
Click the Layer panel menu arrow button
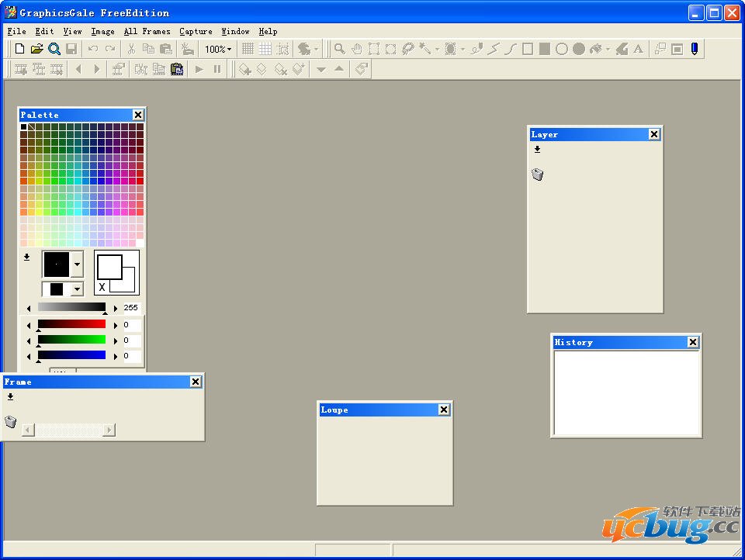click(x=537, y=150)
